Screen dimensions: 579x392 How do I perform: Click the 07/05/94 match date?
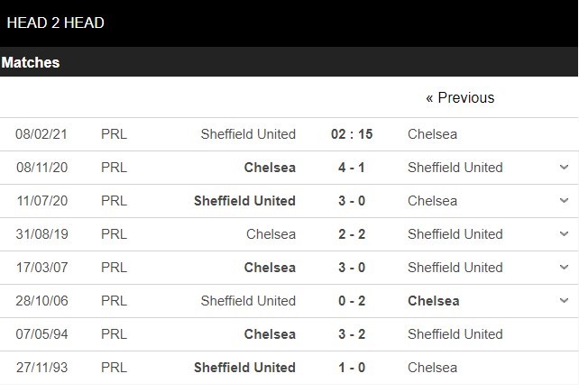41,334
